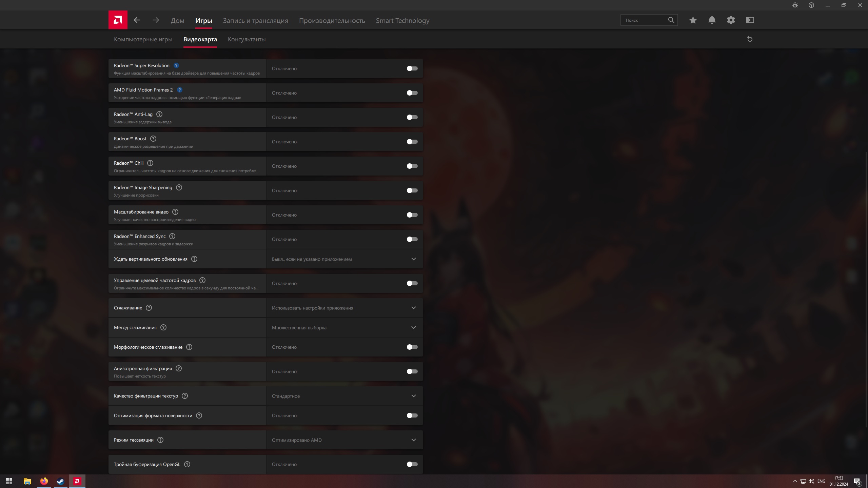Enable AMD Fluid Motion Frames 2 toggle
868x488 pixels.
pyautogui.click(x=412, y=93)
